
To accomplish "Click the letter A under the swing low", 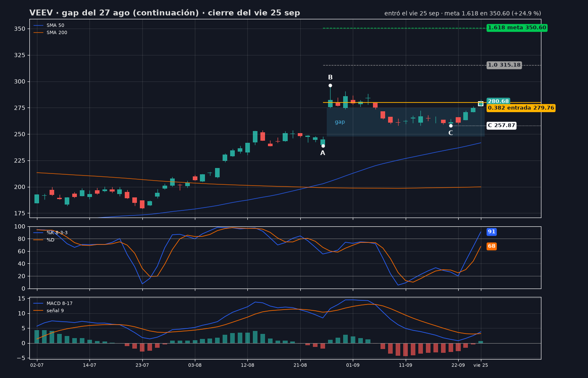I will (x=323, y=153).
